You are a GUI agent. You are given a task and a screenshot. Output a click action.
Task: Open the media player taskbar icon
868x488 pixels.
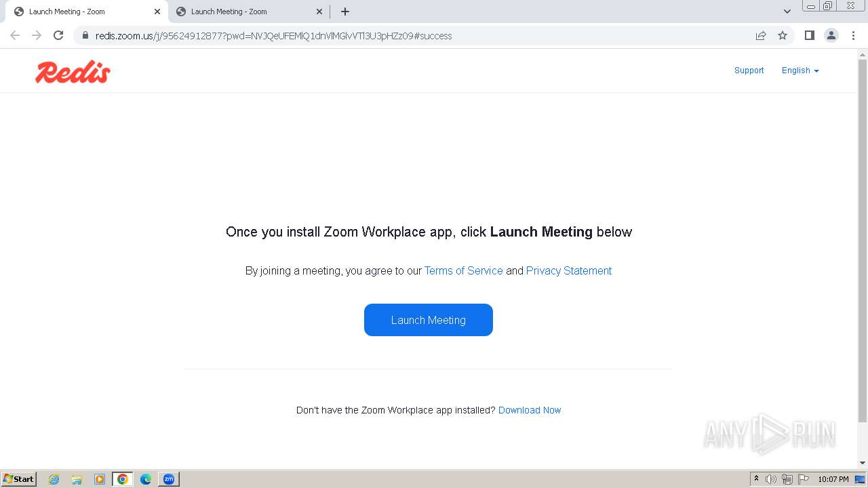(x=100, y=479)
